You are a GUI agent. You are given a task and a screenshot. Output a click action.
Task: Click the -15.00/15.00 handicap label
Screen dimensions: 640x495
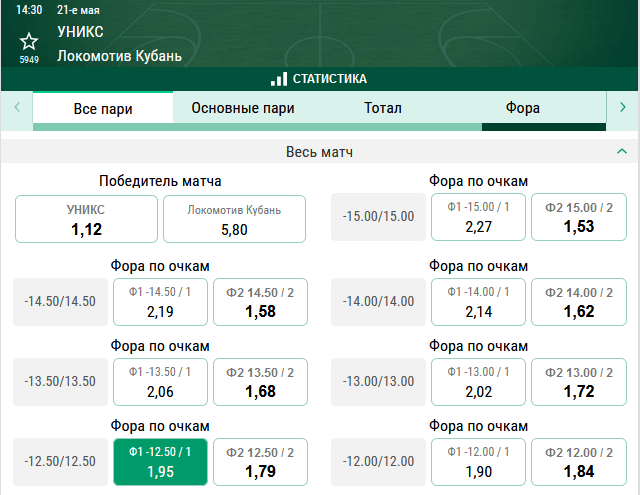coord(378,217)
